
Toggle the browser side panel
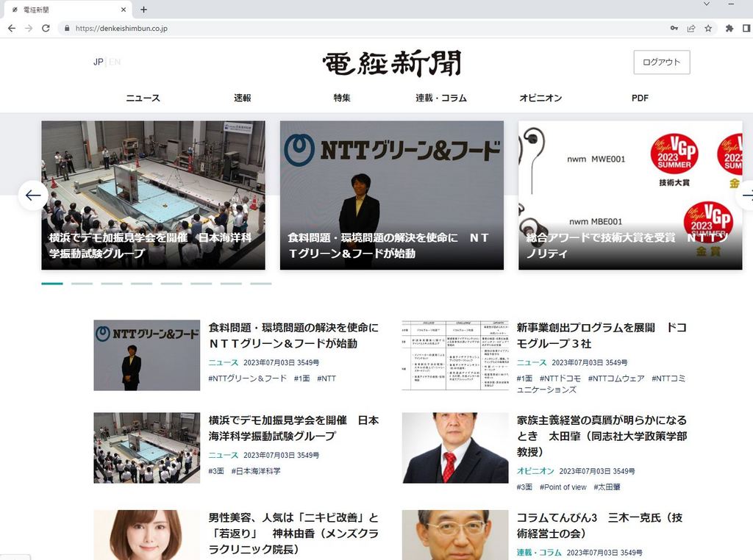[x=746, y=29]
